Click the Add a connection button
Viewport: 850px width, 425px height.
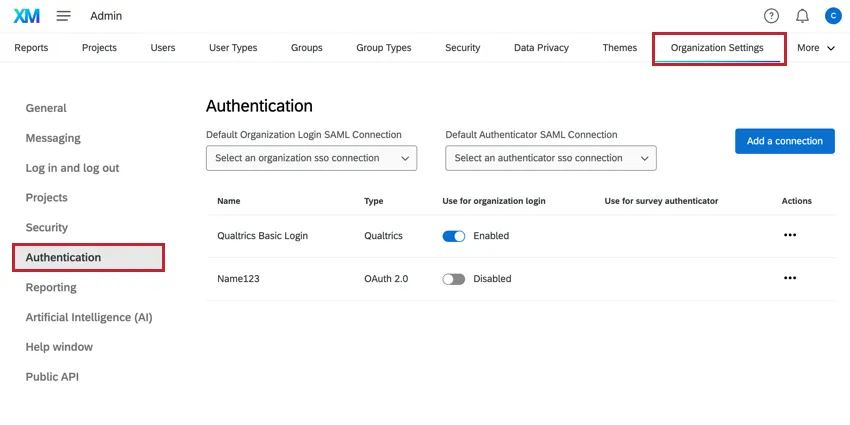pos(784,141)
